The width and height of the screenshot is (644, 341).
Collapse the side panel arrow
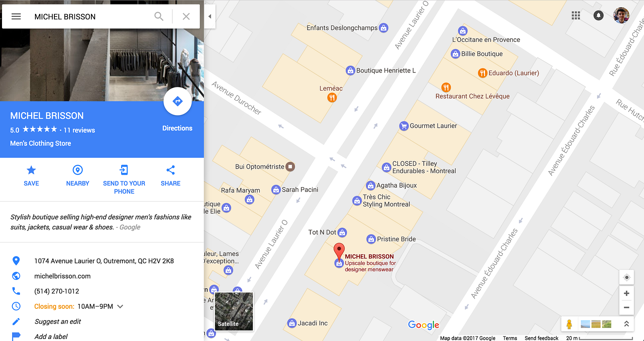(x=210, y=17)
